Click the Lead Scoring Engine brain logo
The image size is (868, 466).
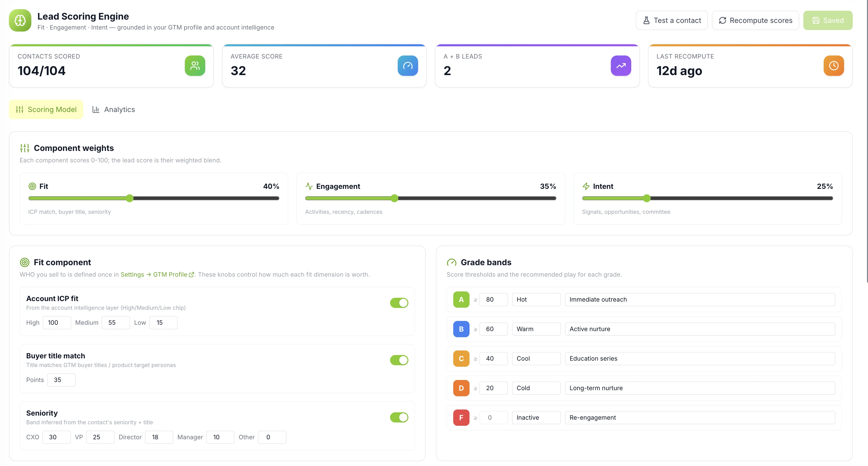coord(20,21)
